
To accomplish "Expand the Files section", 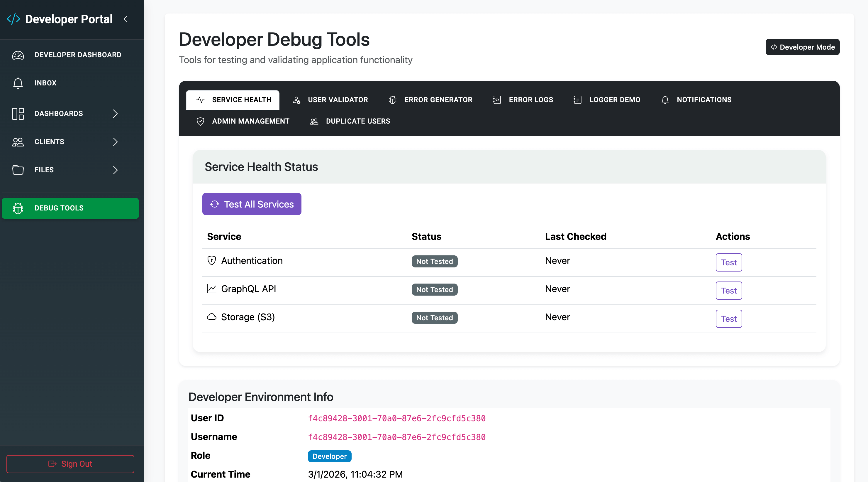I will pos(115,170).
